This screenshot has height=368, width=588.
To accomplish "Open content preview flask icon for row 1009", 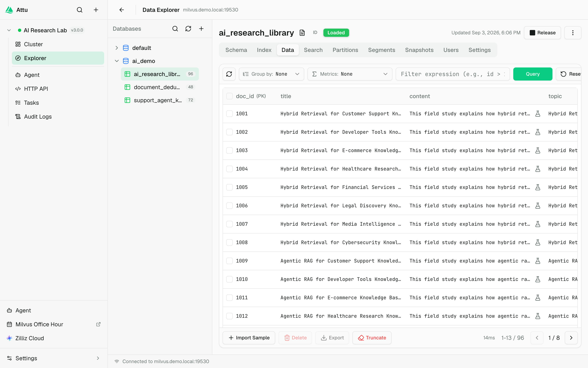I will click(538, 261).
